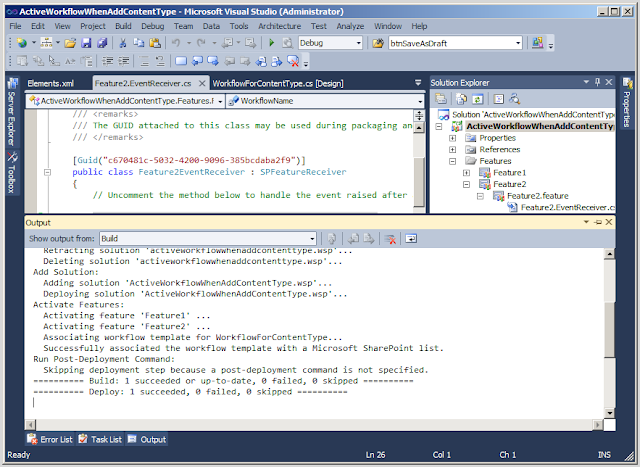
Task: Switch to WorkflowForContentType.cs [Design] tab
Action: [x=278, y=83]
